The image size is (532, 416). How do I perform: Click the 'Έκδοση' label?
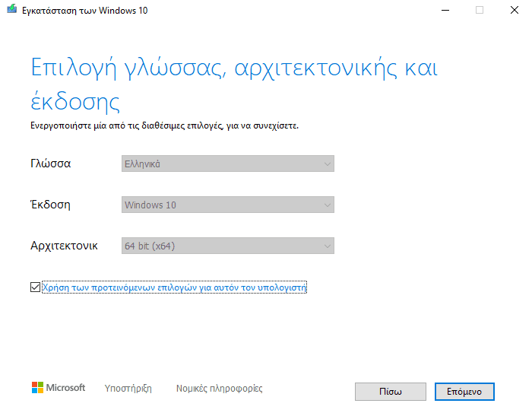(x=51, y=205)
